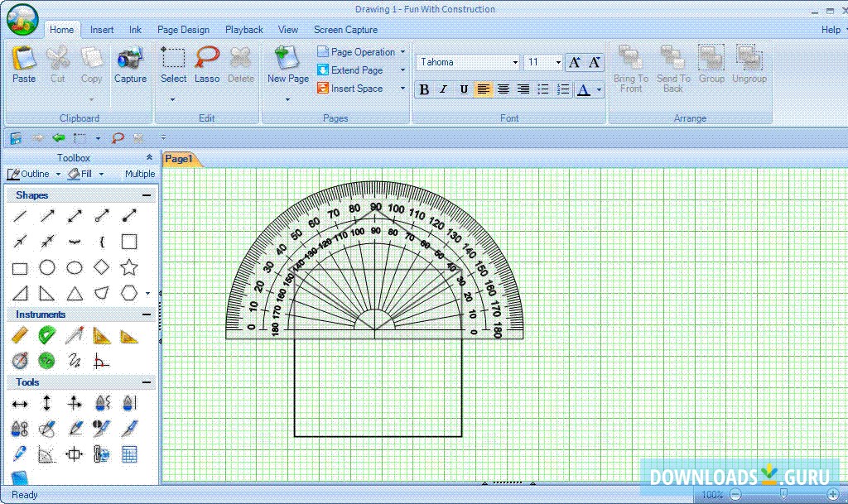The height and width of the screenshot is (504, 848).
Task: Click the Paste icon in Clipboard group
Action: (24, 58)
